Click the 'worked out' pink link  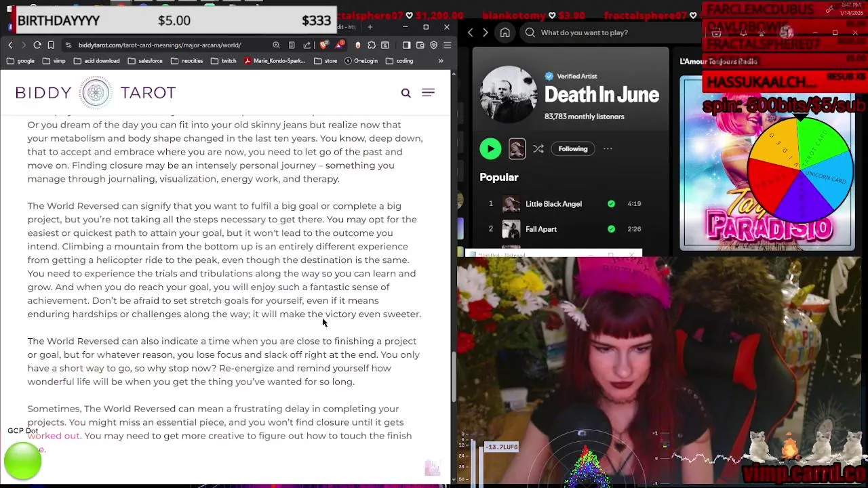click(x=54, y=436)
